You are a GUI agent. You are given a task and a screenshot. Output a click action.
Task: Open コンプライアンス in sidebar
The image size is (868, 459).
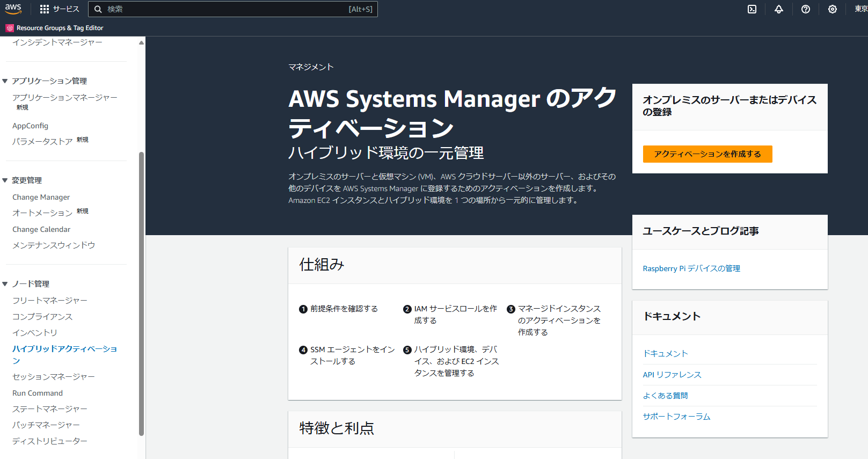[42, 317]
